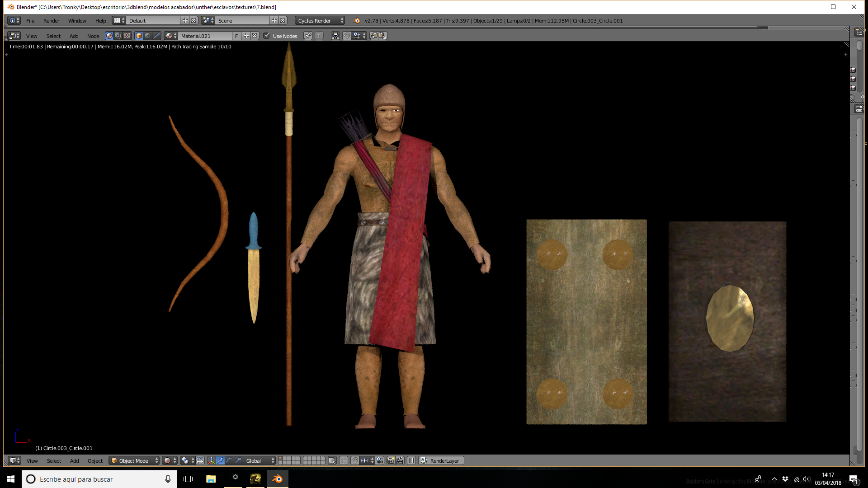Select the compositing nodes tree type icon

pos(118,36)
